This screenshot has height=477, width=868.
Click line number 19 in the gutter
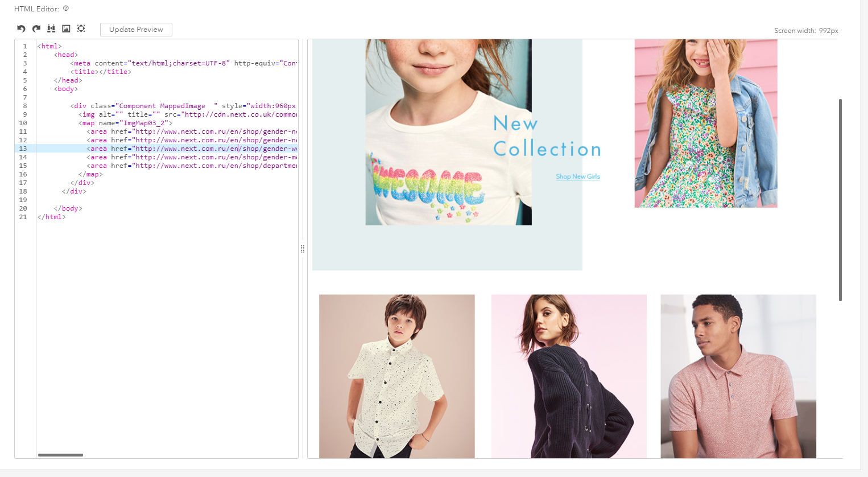click(x=23, y=200)
